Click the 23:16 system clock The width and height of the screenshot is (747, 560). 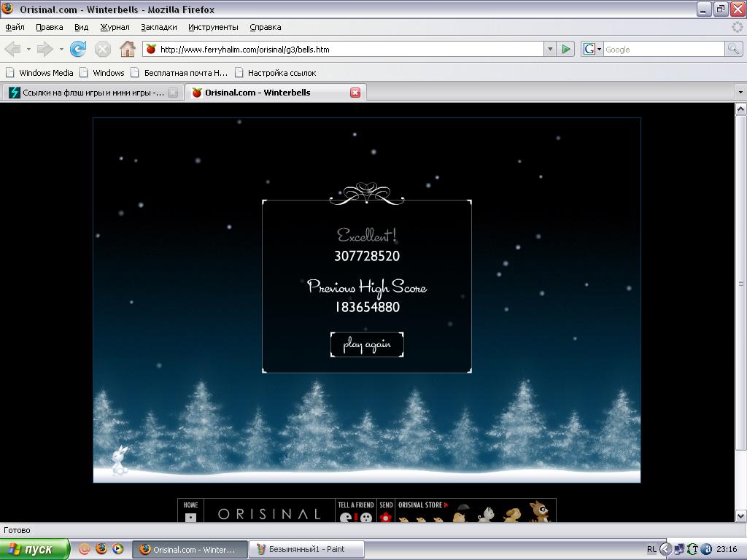tap(727, 549)
